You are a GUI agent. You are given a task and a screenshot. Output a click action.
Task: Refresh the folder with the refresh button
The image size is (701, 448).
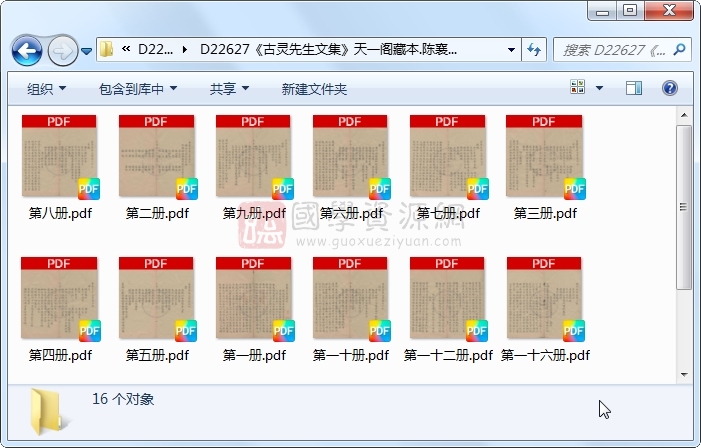(x=534, y=50)
